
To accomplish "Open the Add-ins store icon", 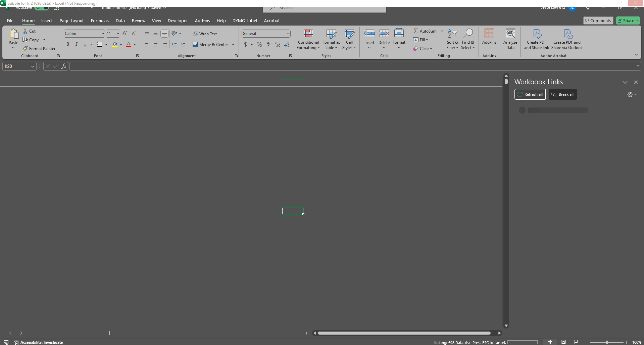I will coord(489,34).
